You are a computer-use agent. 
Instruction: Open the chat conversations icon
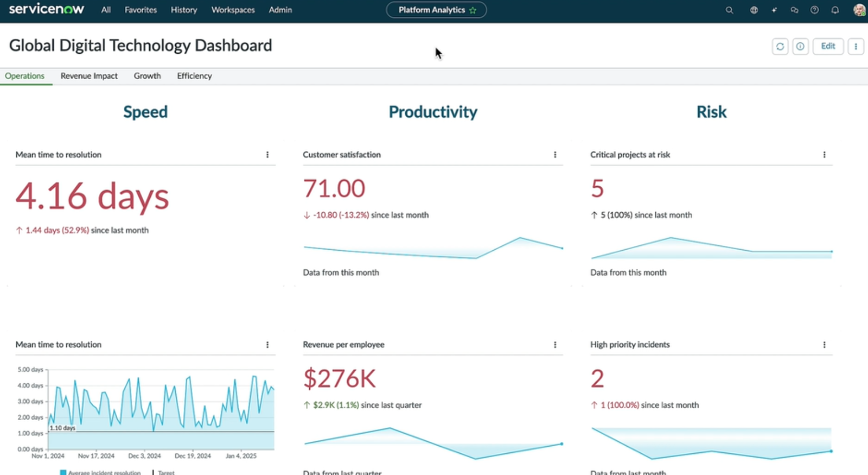794,10
